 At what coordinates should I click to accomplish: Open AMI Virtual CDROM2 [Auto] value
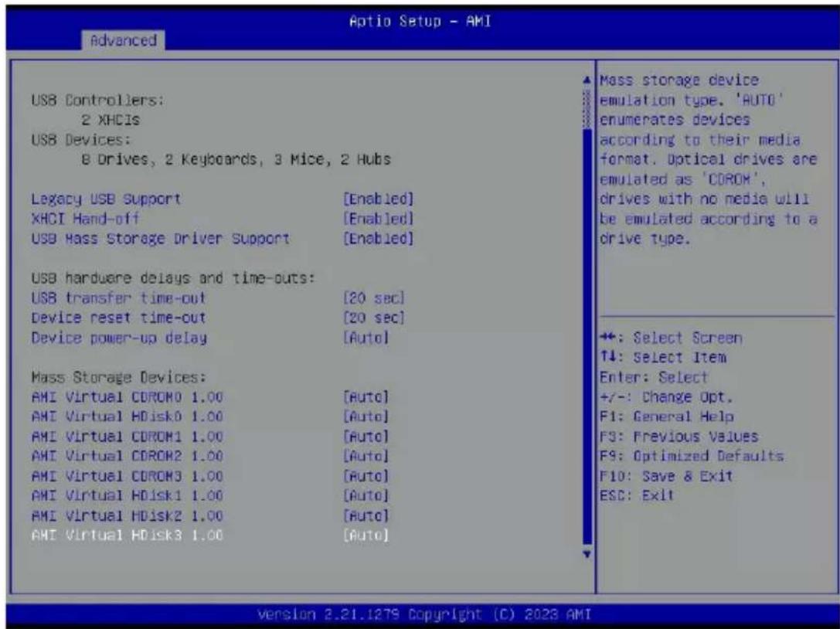[x=366, y=456]
